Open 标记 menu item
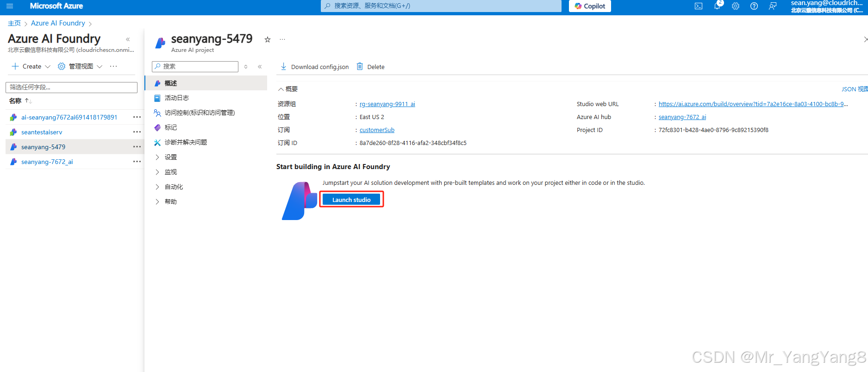Screen dimensions: 868x372 [x=206, y=127]
